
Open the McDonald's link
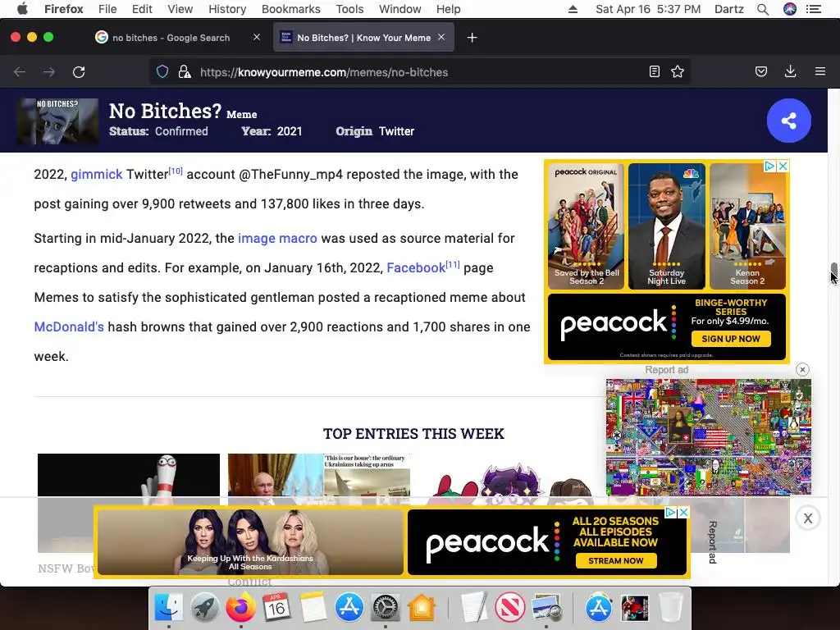(69, 326)
